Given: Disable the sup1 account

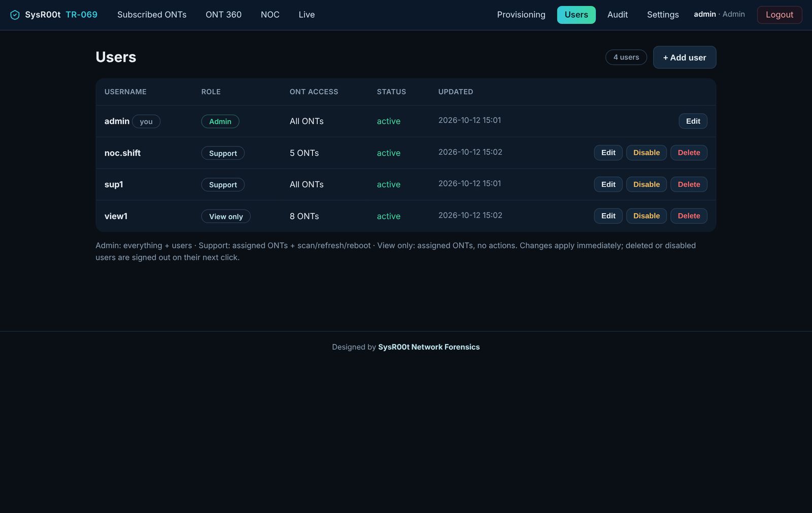Looking at the screenshot, I should 646,184.
